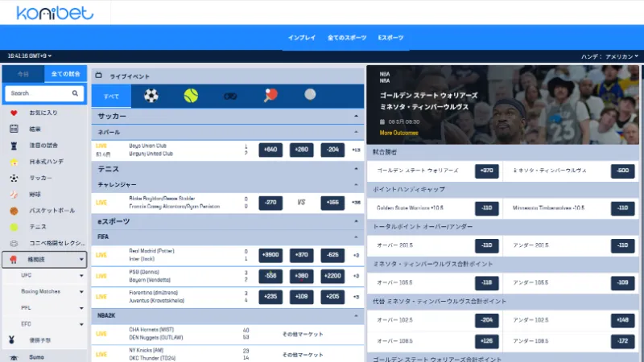This screenshot has height=362, width=644.
Task: Collapse the チャレンジャー section
Action: [356, 185]
